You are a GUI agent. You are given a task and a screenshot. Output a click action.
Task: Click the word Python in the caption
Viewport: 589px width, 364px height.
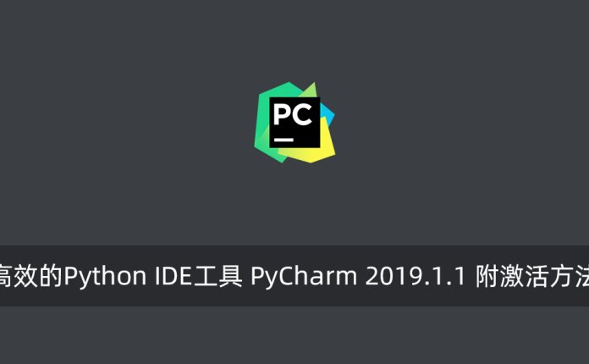tap(105, 277)
